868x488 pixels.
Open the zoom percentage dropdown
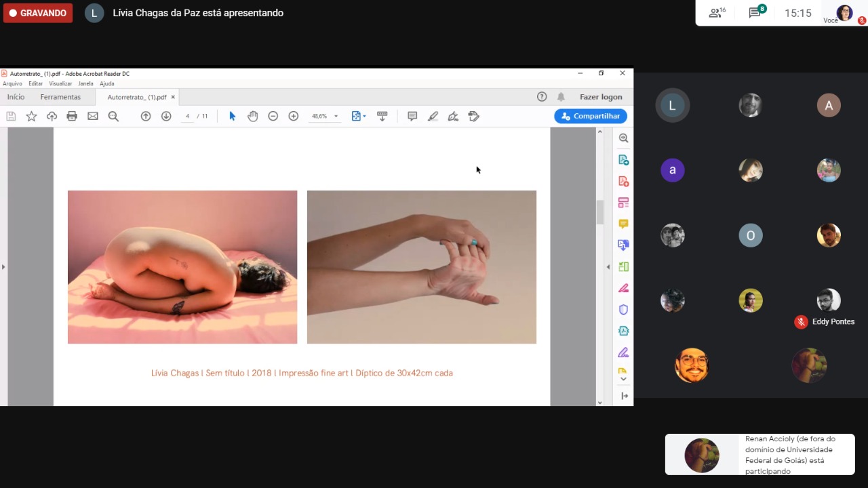tap(336, 117)
